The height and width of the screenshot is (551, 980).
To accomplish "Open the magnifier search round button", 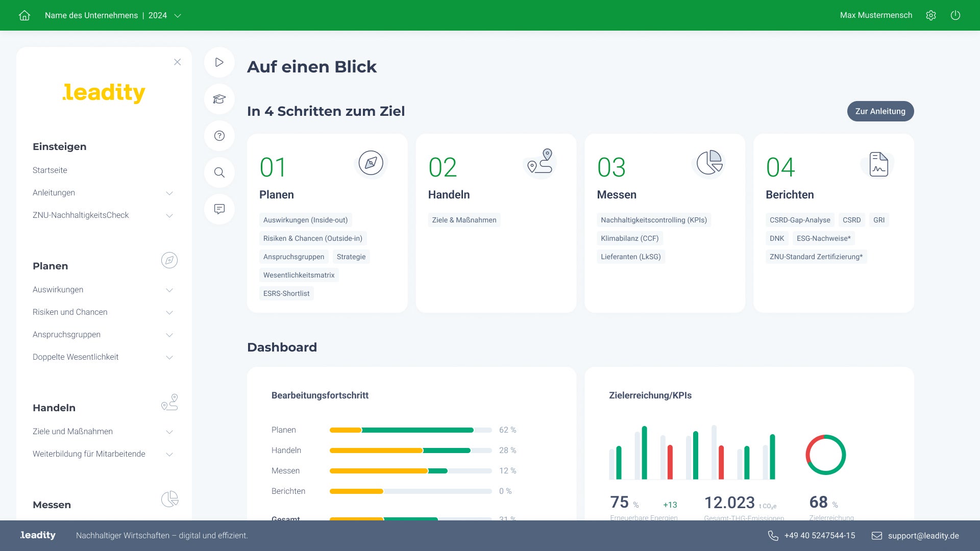I will point(219,172).
